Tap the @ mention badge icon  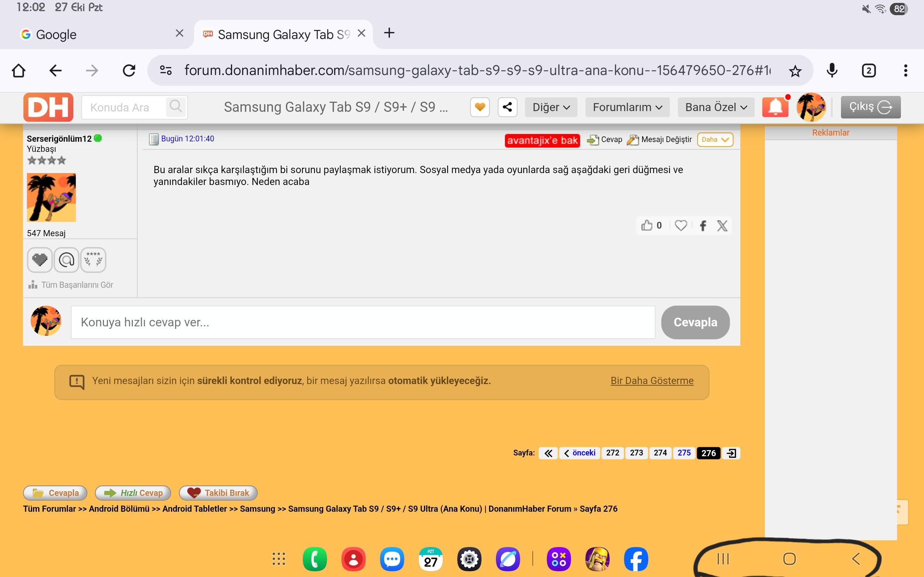66,260
